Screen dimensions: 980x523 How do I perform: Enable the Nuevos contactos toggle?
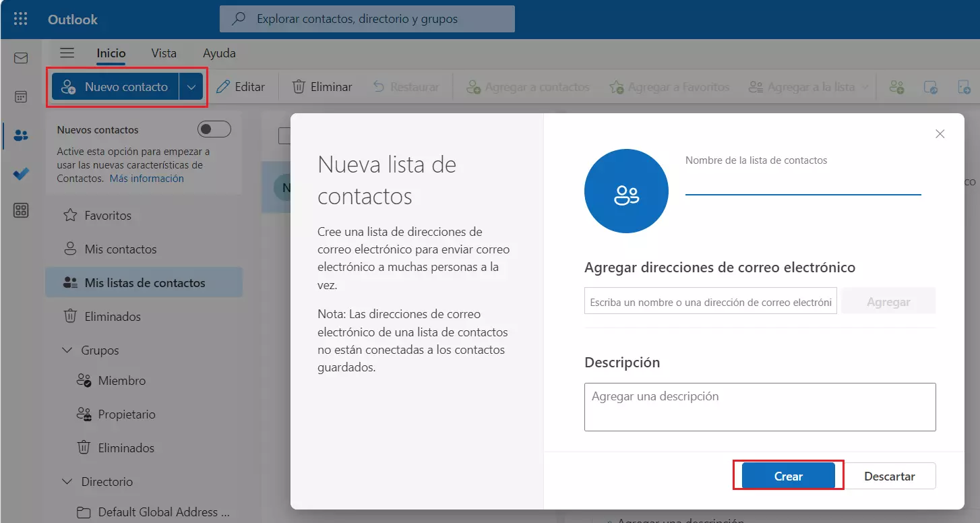tap(214, 129)
